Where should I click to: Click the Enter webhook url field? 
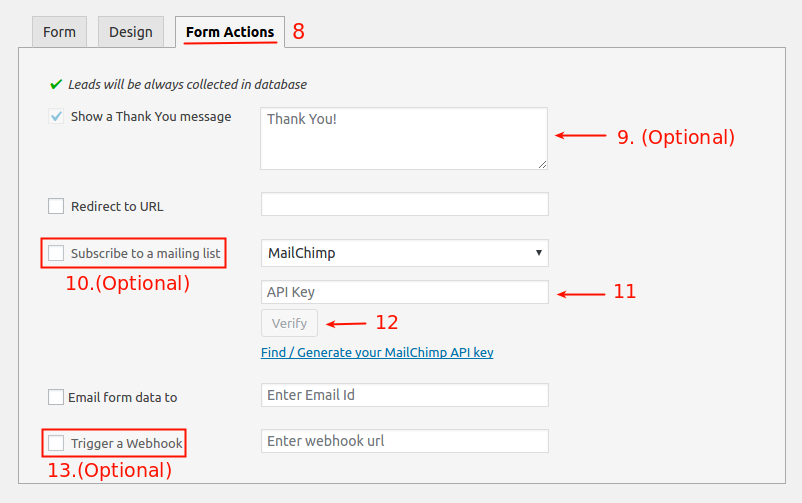point(405,441)
